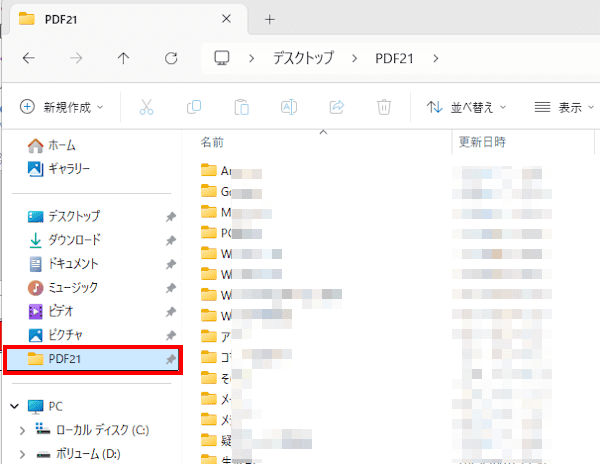Refresh the current folder view
Image resolution: width=600 pixels, height=464 pixels.
[x=171, y=58]
